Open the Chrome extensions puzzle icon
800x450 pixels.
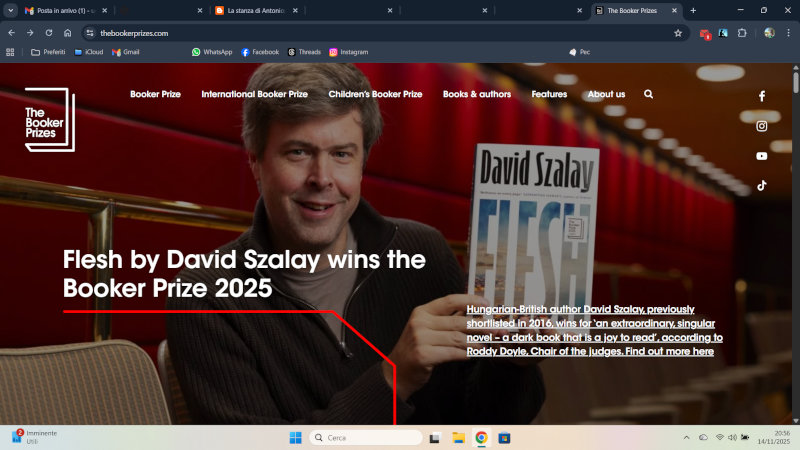point(742,33)
